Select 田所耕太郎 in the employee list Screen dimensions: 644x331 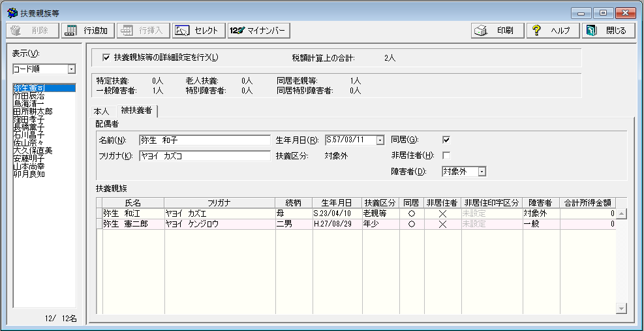point(33,112)
